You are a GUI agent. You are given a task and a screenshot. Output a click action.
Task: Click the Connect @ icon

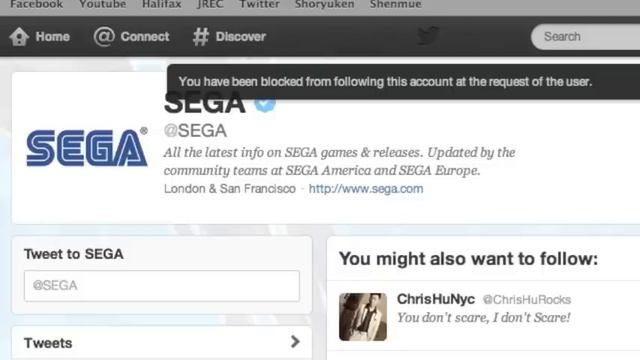104,37
